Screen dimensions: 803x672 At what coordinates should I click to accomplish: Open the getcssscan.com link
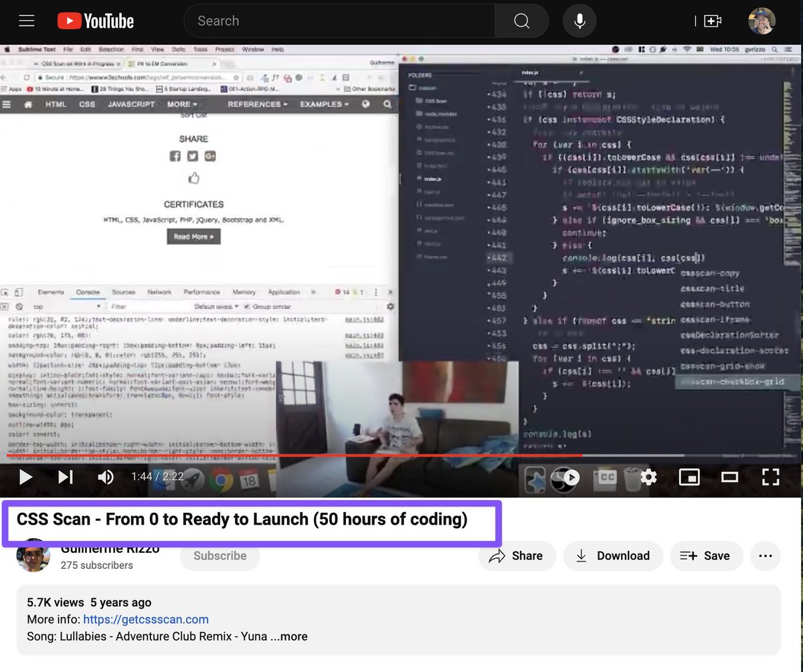pyautogui.click(x=146, y=619)
